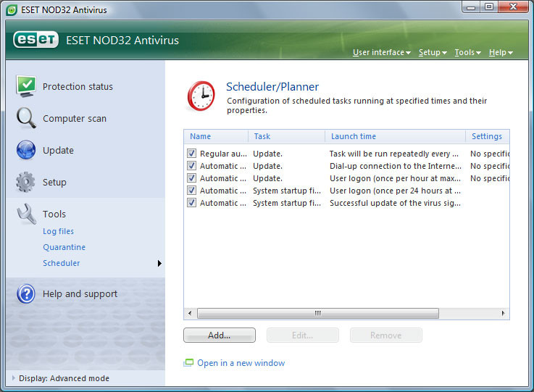Screen dimensions: 534x392
Task: Open the Setup dropdown in top menu
Action: coord(433,52)
